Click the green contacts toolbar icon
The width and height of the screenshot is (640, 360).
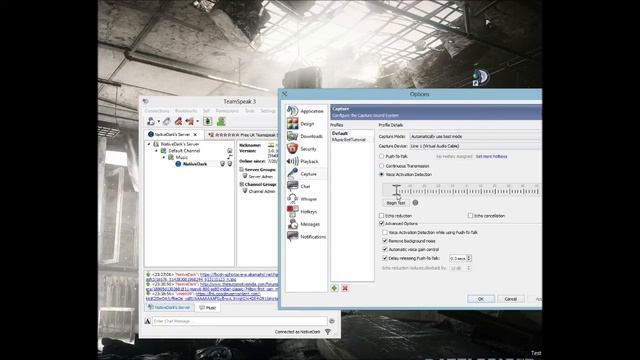tap(221, 121)
